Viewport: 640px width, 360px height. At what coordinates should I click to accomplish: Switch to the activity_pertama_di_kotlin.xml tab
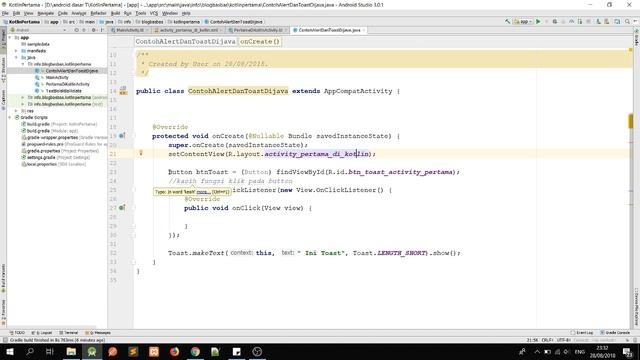(188, 30)
